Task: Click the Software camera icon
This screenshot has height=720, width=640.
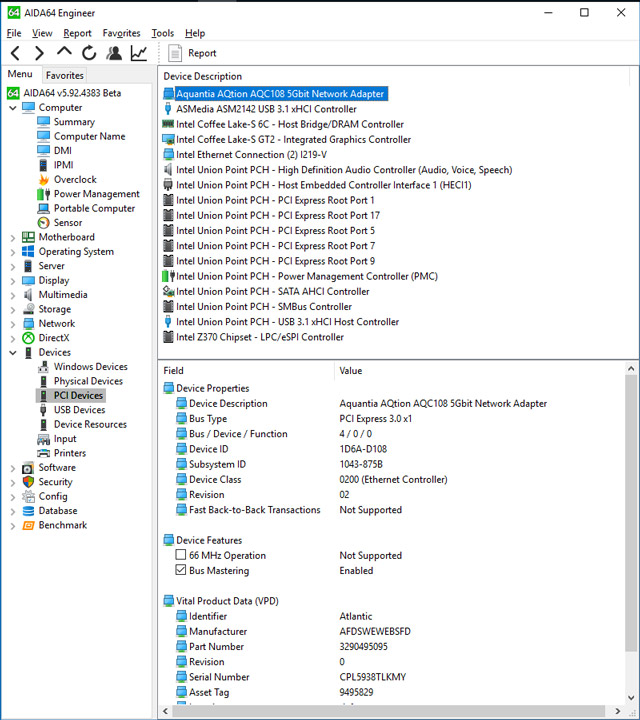Action: click(x=28, y=468)
